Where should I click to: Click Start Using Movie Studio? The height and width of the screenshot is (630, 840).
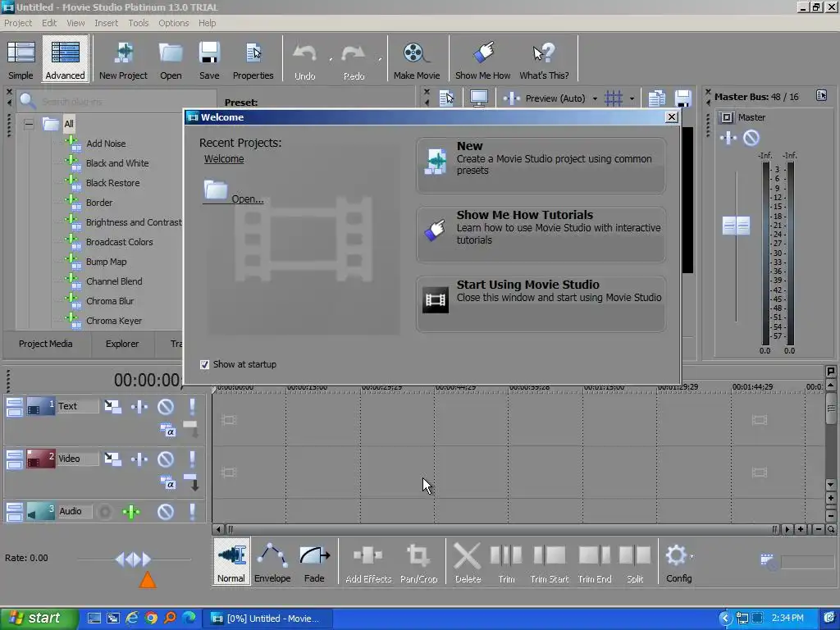541,304
